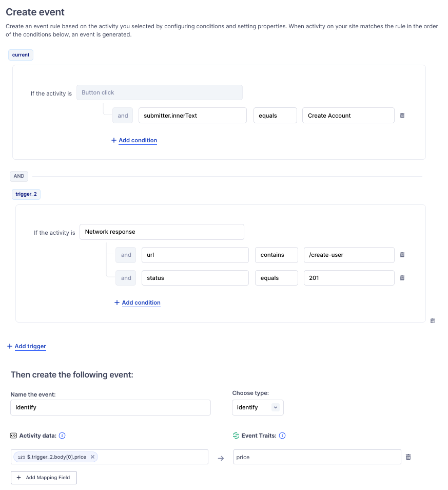Click the green Segment icon beside Event Traits
Viewport: 448px width, 490px height.
tap(235, 436)
